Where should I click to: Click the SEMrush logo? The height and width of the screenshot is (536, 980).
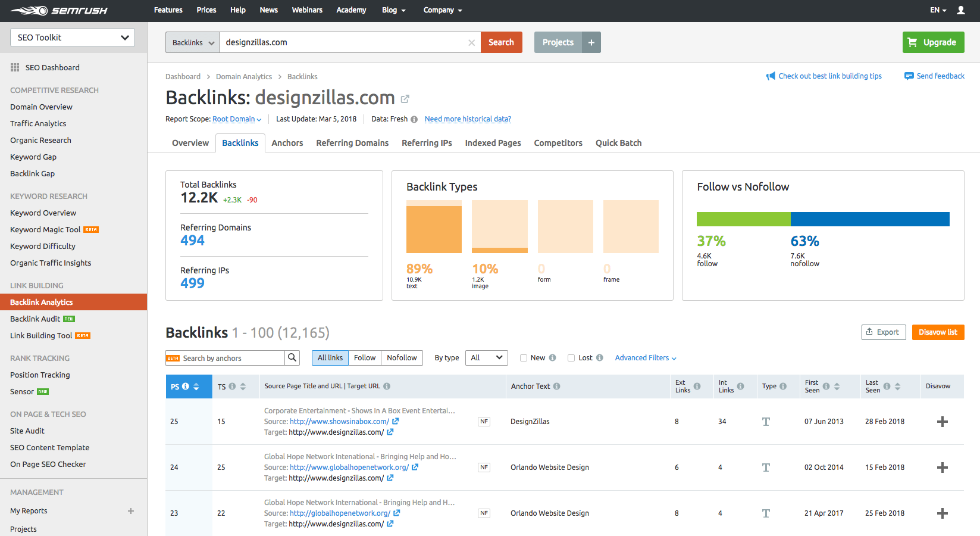point(59,11)
